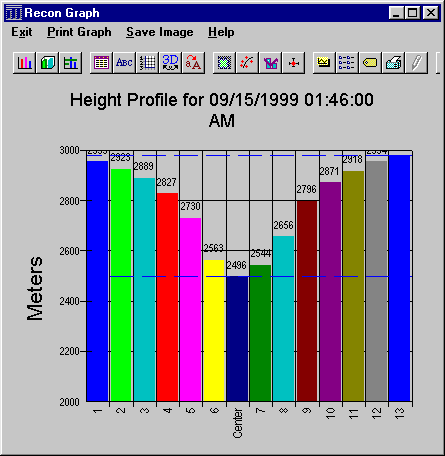The image size is (445, 456).
Task: Open the Print Graph menu
Action: pyautogui.click(x=79, y=32)
